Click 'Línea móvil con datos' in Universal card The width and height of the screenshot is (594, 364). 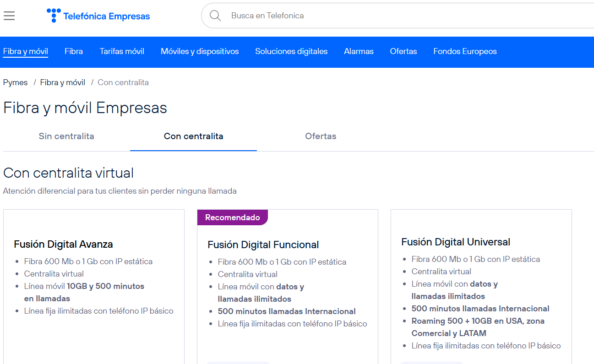[x=455, y=290]
